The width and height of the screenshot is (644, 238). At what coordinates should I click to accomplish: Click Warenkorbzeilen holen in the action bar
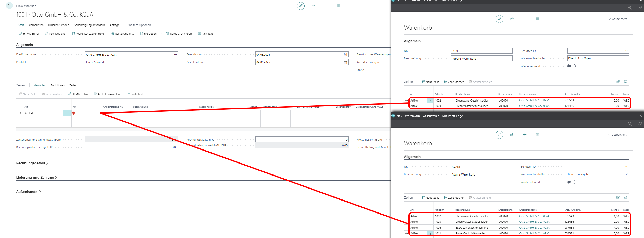(89, 34)
